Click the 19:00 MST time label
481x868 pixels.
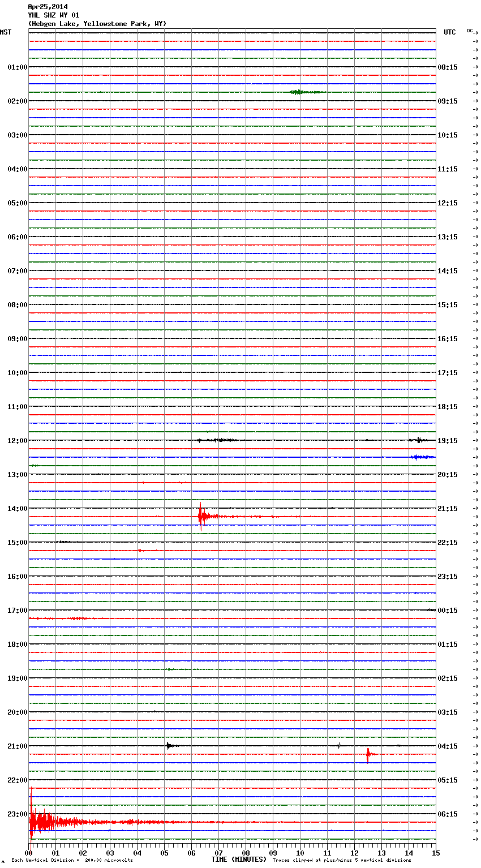17,678
